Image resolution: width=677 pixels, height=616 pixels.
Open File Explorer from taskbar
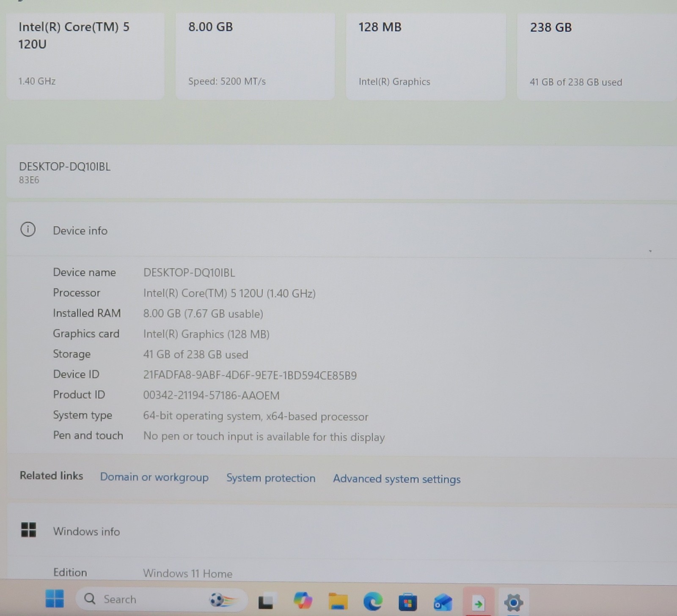pyautogui.click(x=338, y=601)
